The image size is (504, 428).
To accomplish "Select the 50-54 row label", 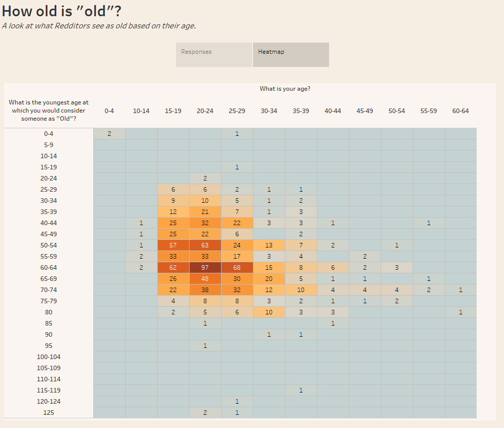I will 49,245.
